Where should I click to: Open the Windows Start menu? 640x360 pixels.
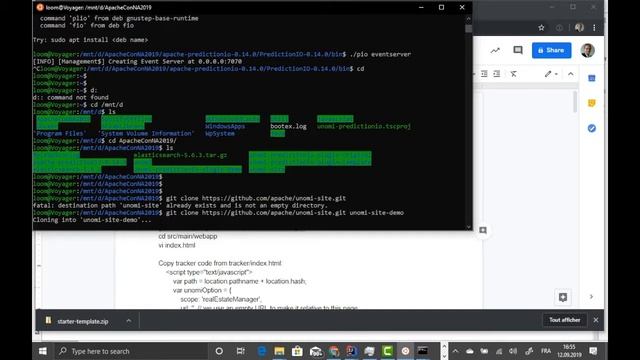coord(42,351)
